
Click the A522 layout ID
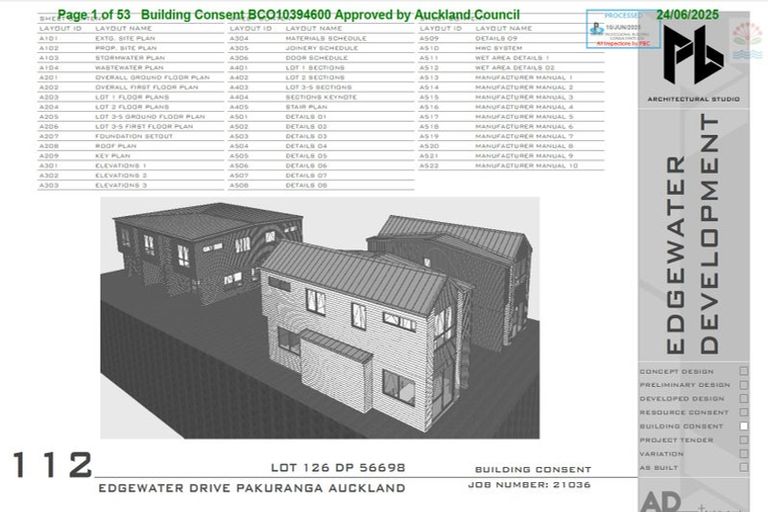[429, 166]
